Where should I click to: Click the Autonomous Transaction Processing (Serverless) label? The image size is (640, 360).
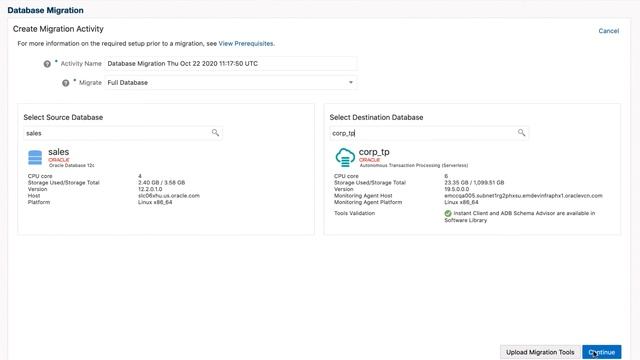[x=414, y=165]
